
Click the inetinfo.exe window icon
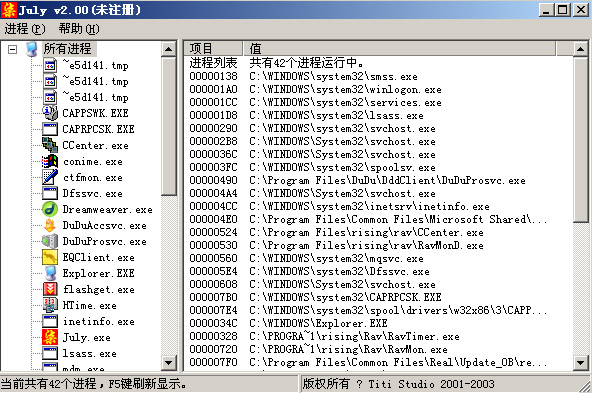pos(50,321)
